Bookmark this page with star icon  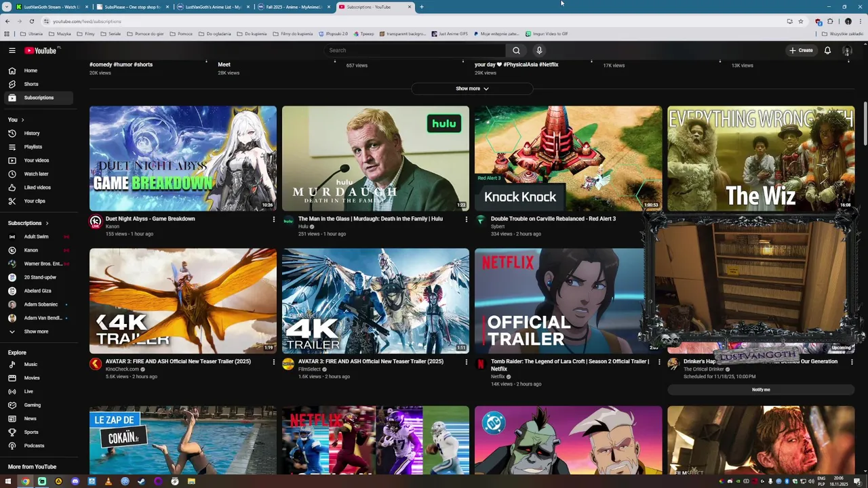[801, 21]
